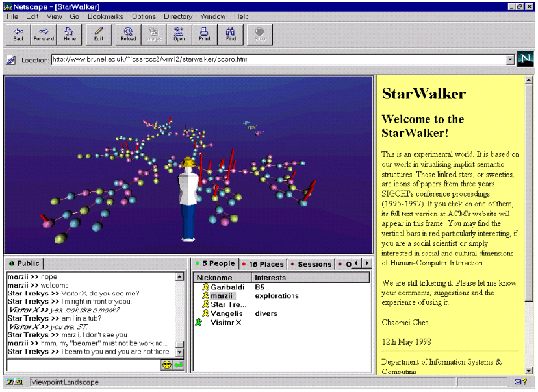Click the Open location toolbar icon
The width and height of the screenshot is (538, 392).
179,34
